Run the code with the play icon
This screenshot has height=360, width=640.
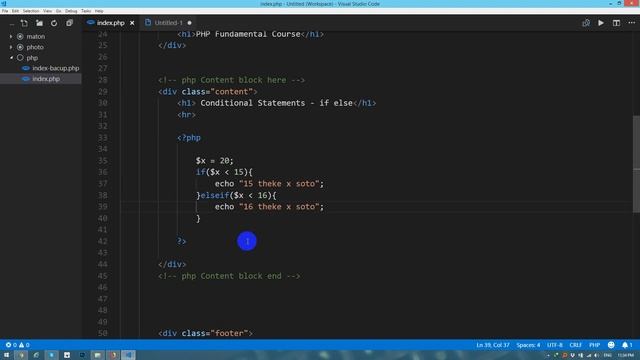pos(601,23)
